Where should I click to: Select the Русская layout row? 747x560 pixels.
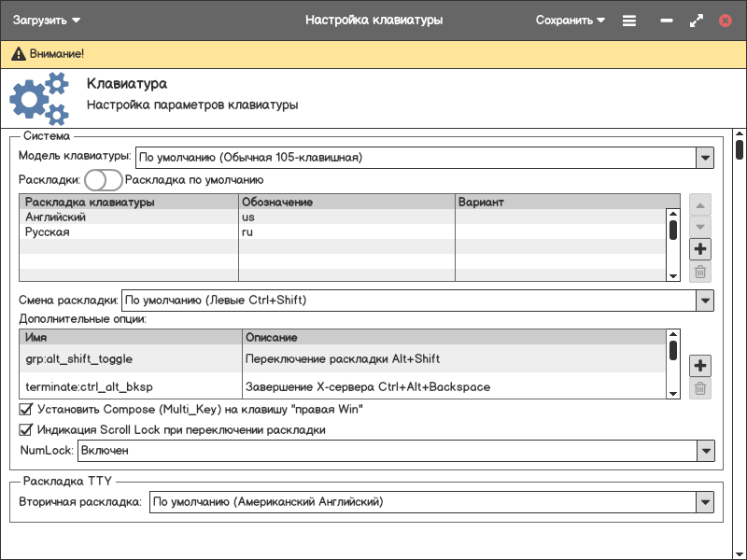47,232
